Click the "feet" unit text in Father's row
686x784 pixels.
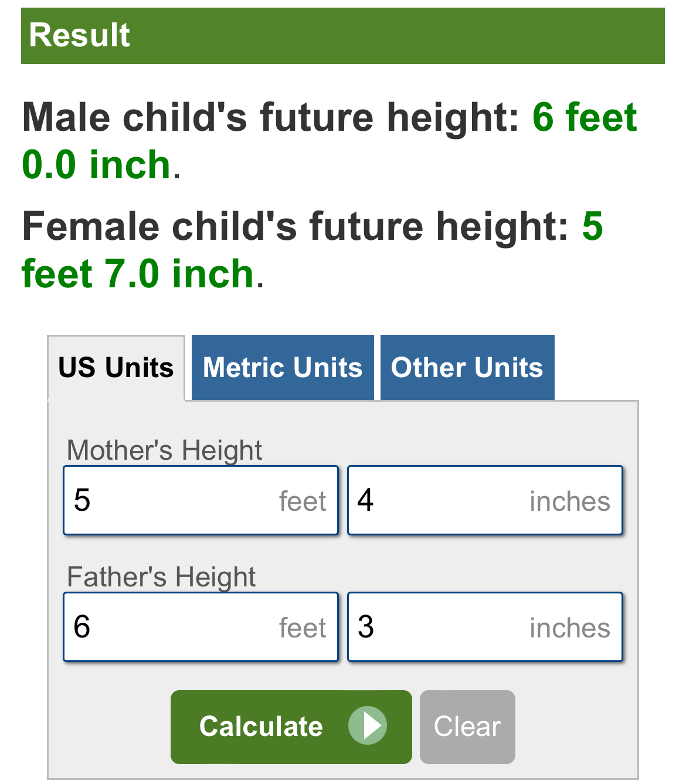[302, 629]
